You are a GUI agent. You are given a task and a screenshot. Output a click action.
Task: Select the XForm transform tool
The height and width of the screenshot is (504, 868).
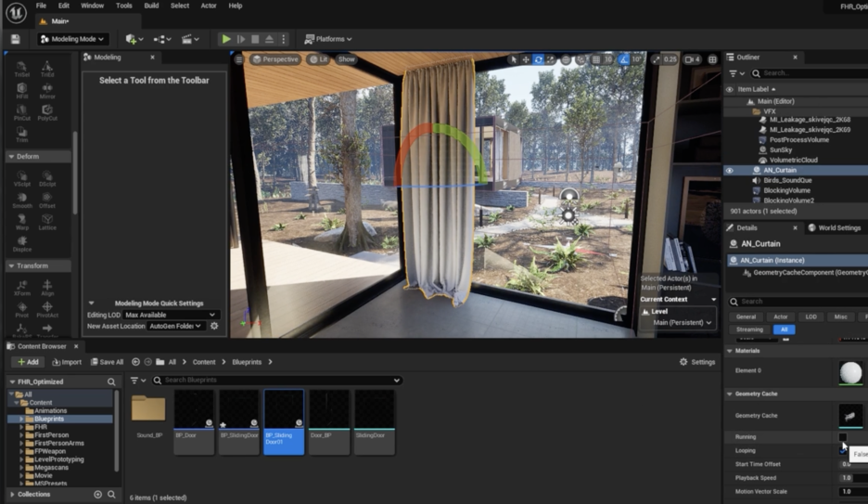point(21,288)
